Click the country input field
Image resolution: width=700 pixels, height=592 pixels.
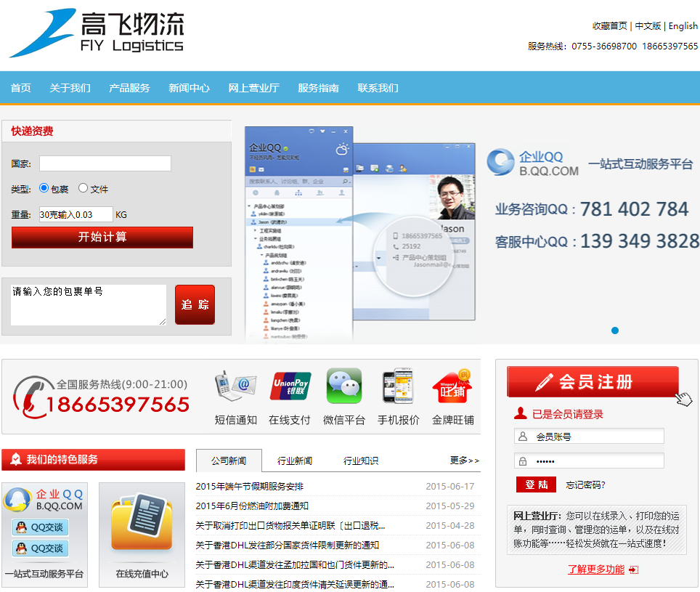[105, 163]
